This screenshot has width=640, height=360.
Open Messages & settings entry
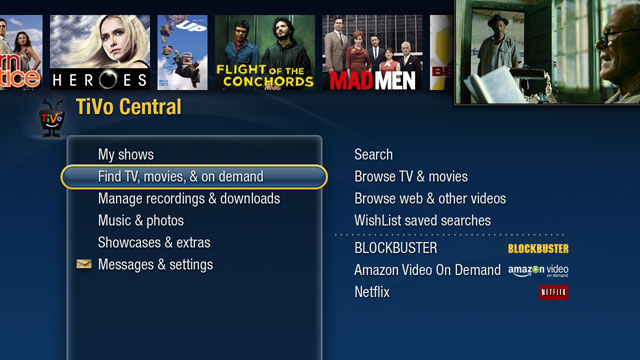point(156,265)
